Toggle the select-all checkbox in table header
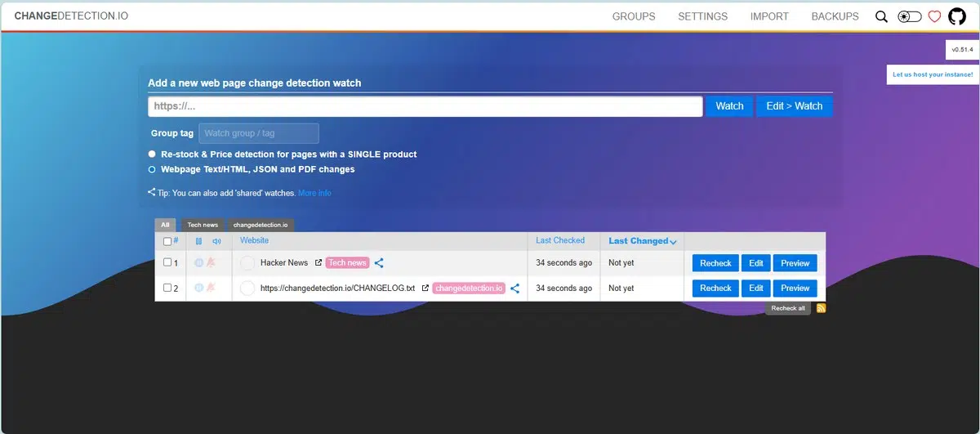This screenshot has width=980, height=434. [167, 241]
